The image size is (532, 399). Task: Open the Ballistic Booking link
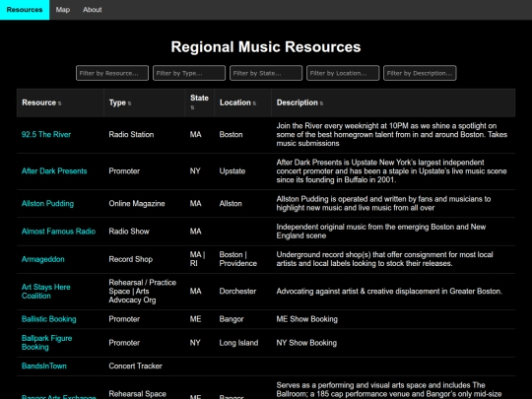[x=49, y=319]
